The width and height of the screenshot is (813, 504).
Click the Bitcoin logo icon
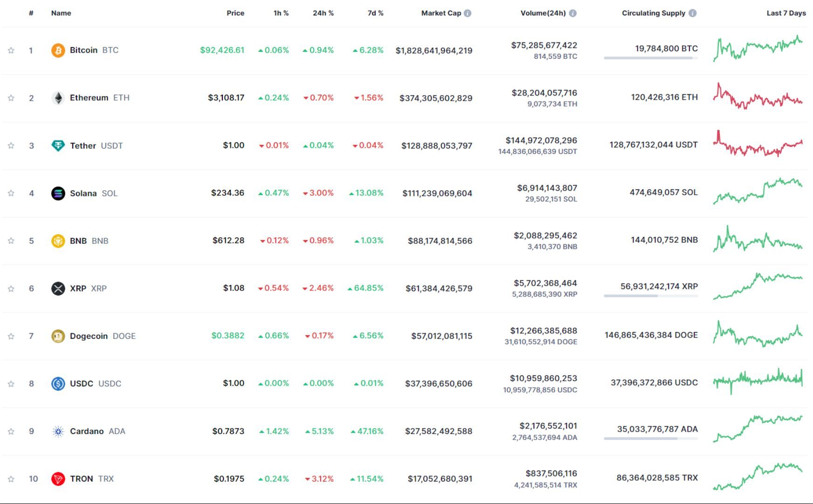pos(57,50)
